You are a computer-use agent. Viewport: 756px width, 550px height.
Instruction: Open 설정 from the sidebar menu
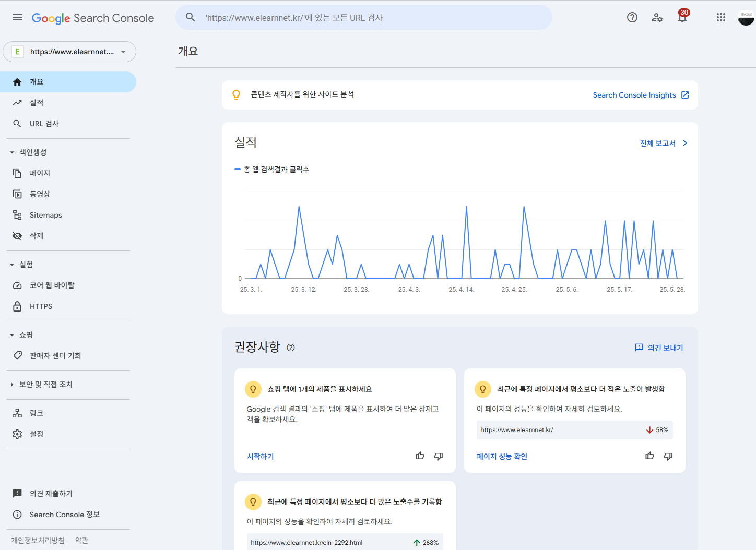pos(37,434)
